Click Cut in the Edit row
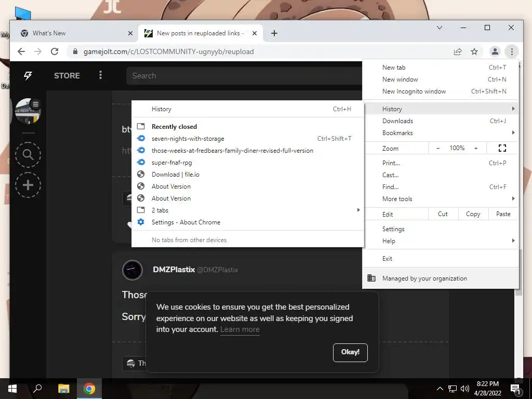The image size is (532, 399). 443,214
